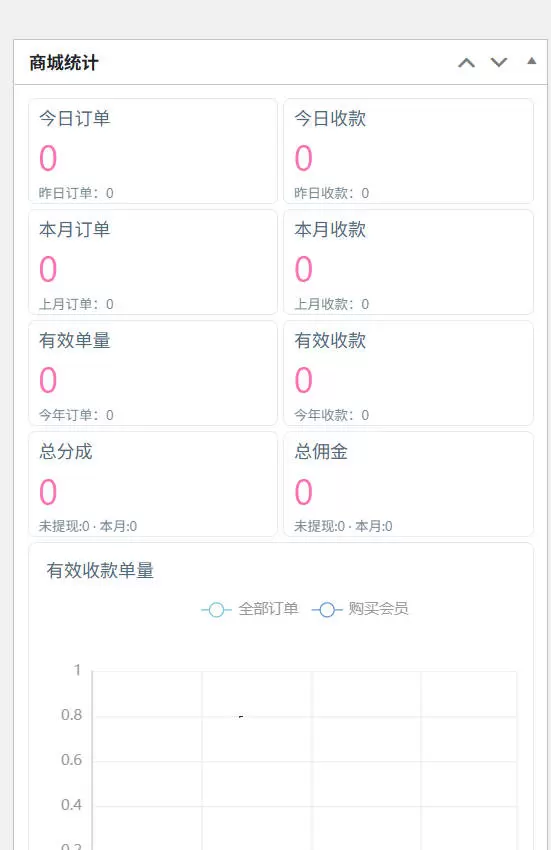
Task: Open the 今日订单 statistics card
Action: (153, 151)
